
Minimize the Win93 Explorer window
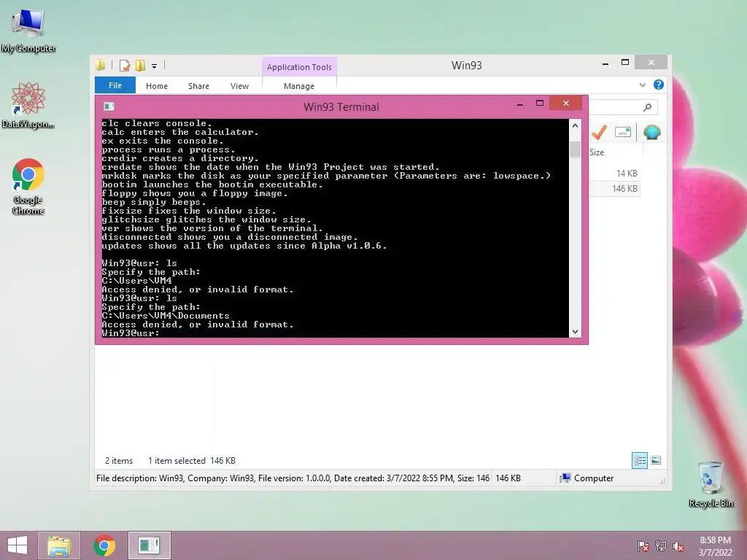pos(605,63)
